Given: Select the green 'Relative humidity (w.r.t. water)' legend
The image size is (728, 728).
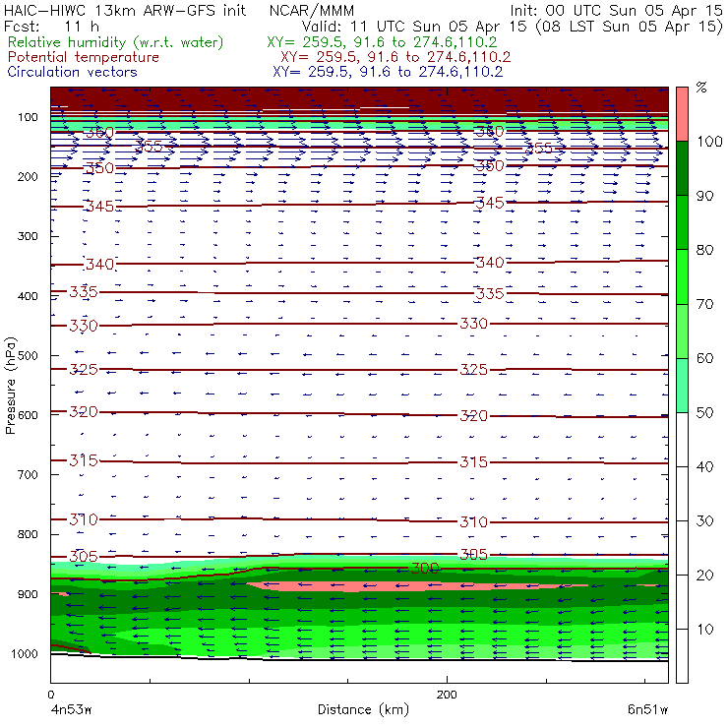Looking at the screenshot, I should click(x=116, y=42).
